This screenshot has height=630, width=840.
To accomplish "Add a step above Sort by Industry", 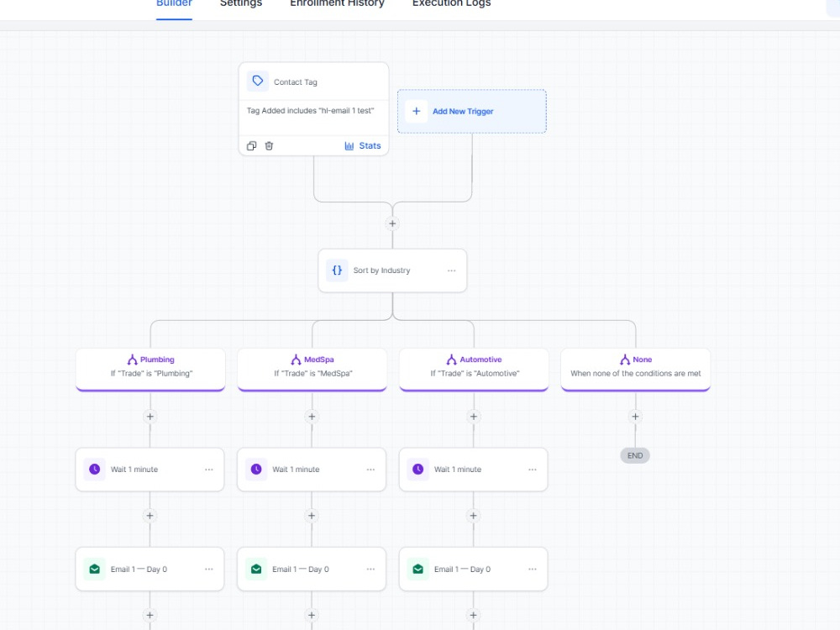I will (x=392, y=223).
